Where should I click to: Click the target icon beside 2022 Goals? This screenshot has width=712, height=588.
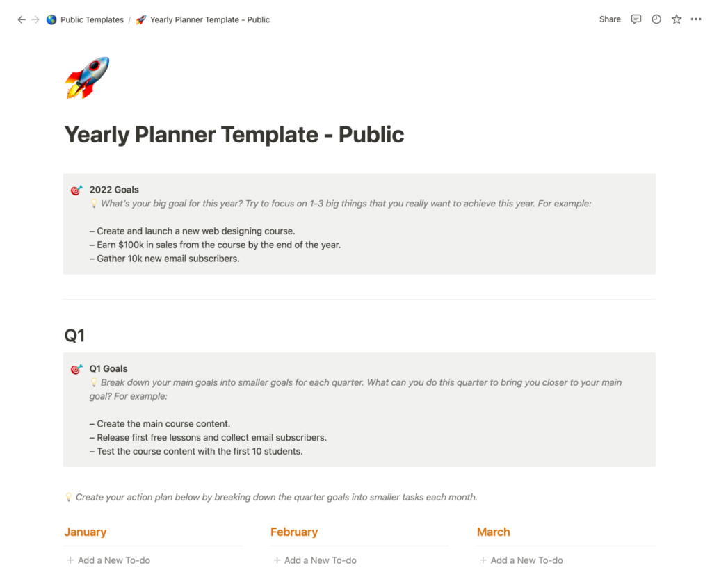pos(76,190)
